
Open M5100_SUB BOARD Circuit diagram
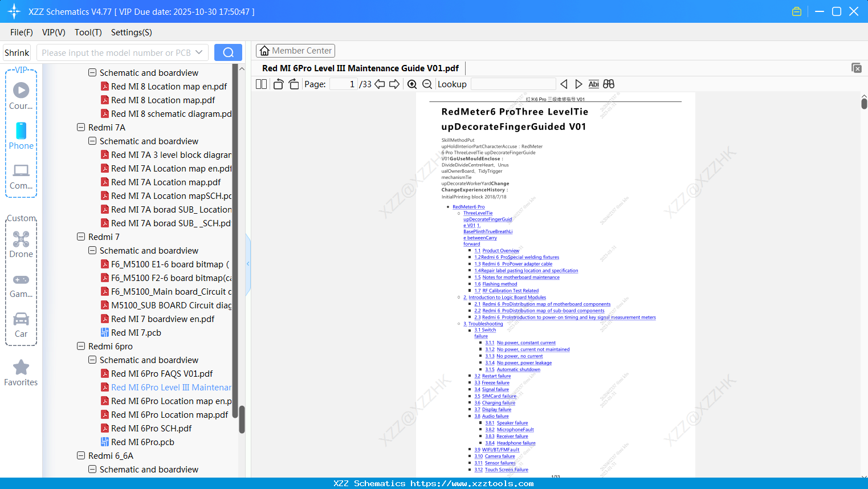coord(166,305)
